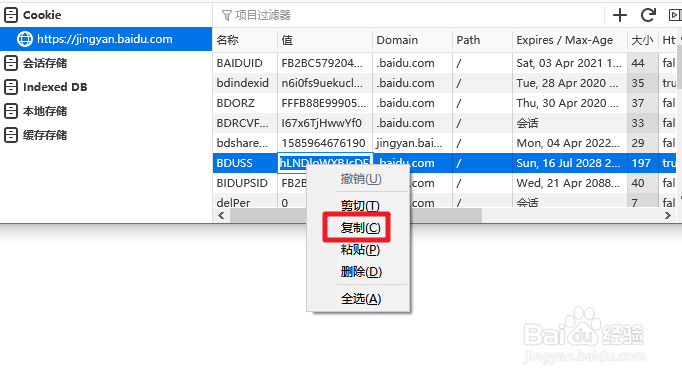Click the plus icon to add a cookie
Image resolution: width=682 pixels, height=380 pixels.
point(620,15)
